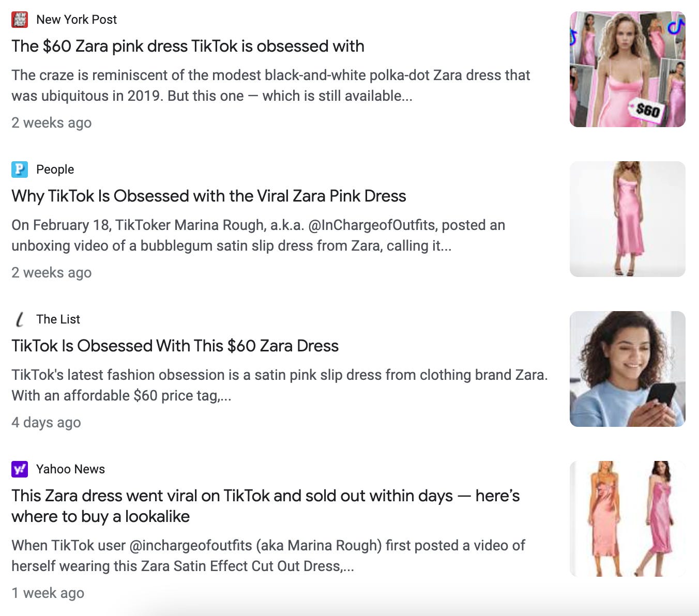Image resolution: width=699 pixels, height=616 pixels.
Task: Open the single pink slip dress thumbnail
Action: (x=628, y=219)
